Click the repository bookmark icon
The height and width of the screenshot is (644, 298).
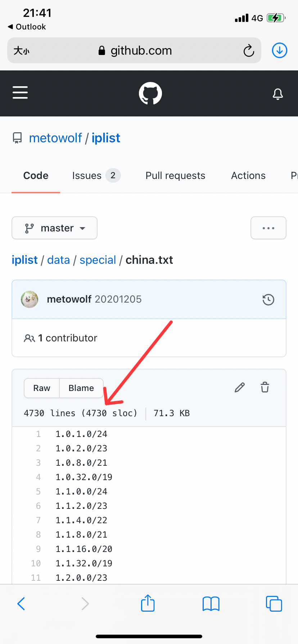[17, 137]
